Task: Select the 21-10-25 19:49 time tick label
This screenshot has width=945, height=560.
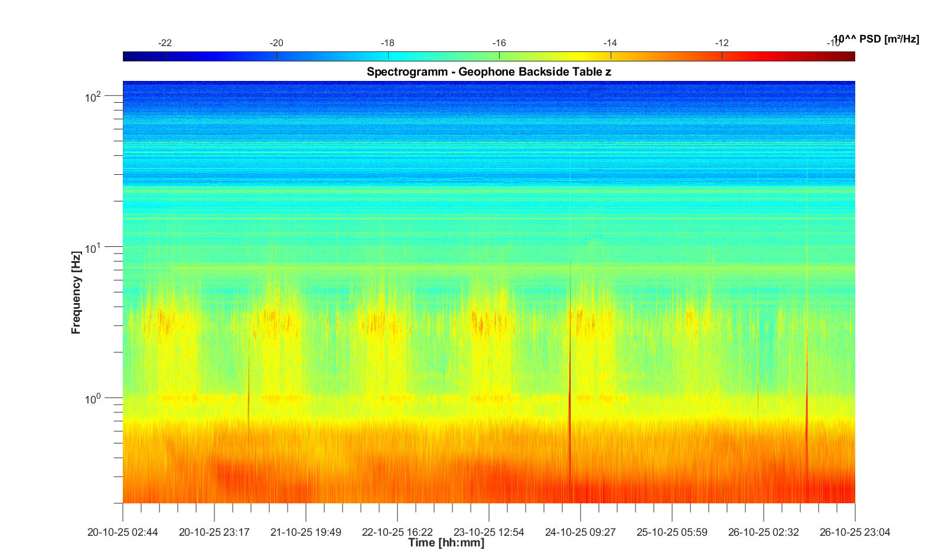Action: 306,532
